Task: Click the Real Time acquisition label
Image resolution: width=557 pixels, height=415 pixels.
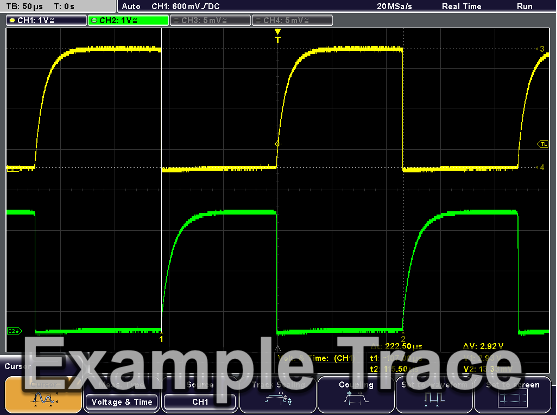Action: (x=461, y=6)
